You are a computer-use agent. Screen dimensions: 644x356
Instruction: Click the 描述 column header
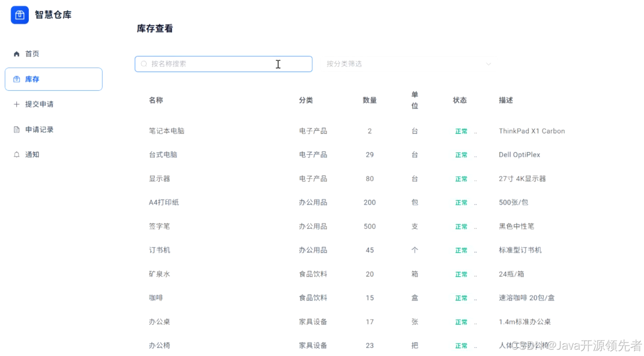point(506,100)
